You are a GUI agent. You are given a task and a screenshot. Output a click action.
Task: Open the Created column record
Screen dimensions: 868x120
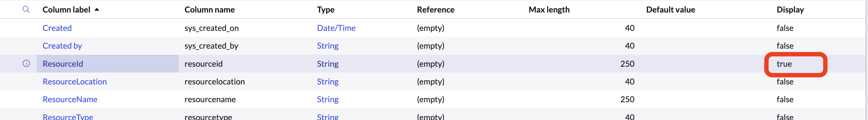pyautogui.click(x=57, y=28)
